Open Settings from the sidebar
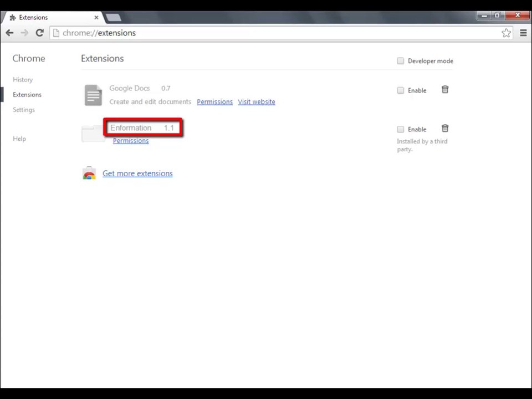Image resolution: width=532 pixels, height=399 pixels. (24, 110)
